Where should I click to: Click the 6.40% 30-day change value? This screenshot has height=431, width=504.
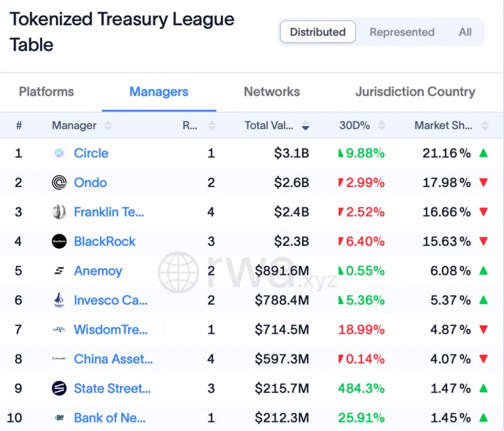[x=365, y=241]
